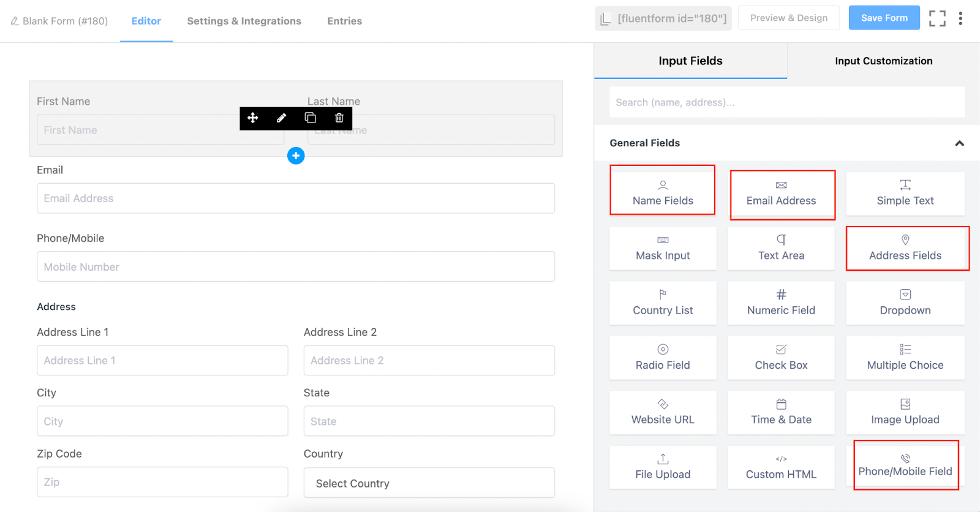Add a Time & Date field
This screenshot has width=980, height=512.
781,412
